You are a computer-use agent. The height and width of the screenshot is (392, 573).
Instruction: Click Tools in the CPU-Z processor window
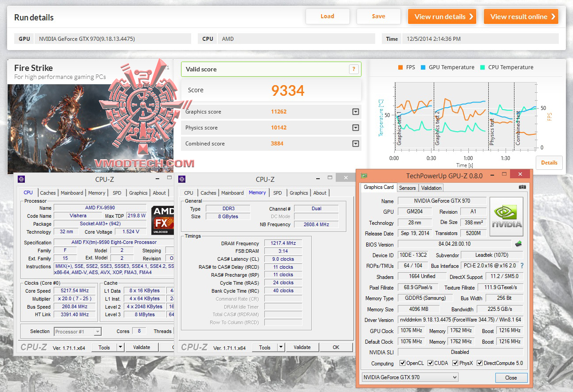[x=104, y=348]
